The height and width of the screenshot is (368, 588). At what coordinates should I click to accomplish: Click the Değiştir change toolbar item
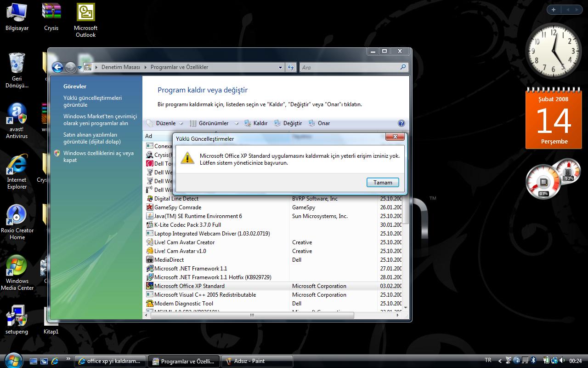pos(288,123)
